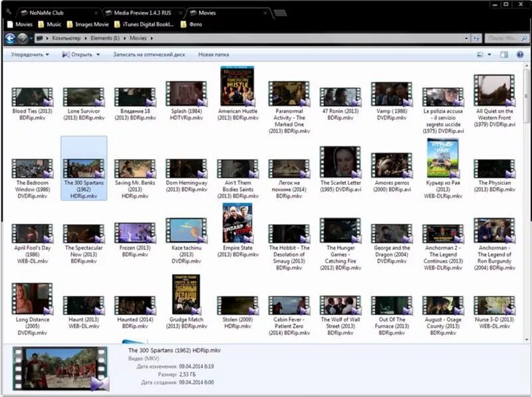Select August - Osage County (2013) BDRip.mkv
Viewport: 532px width, 397px height.
coord(443,316)
